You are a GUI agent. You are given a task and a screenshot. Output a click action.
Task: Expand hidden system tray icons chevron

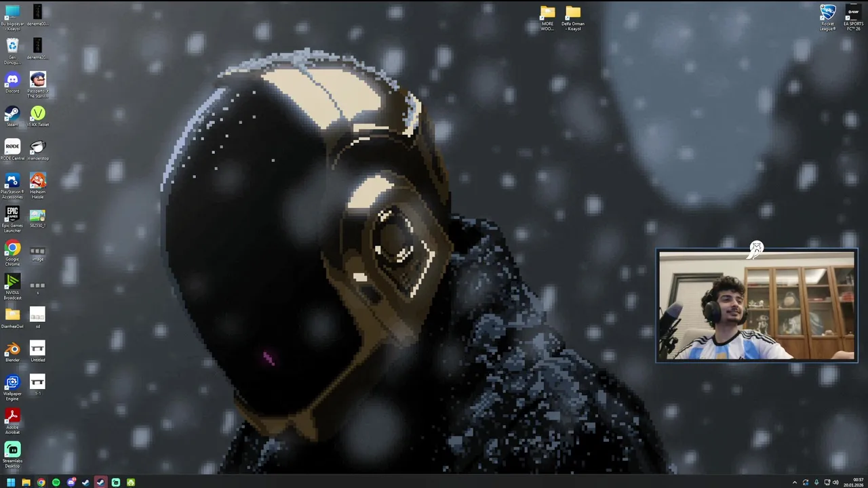(x=795, y=483)
